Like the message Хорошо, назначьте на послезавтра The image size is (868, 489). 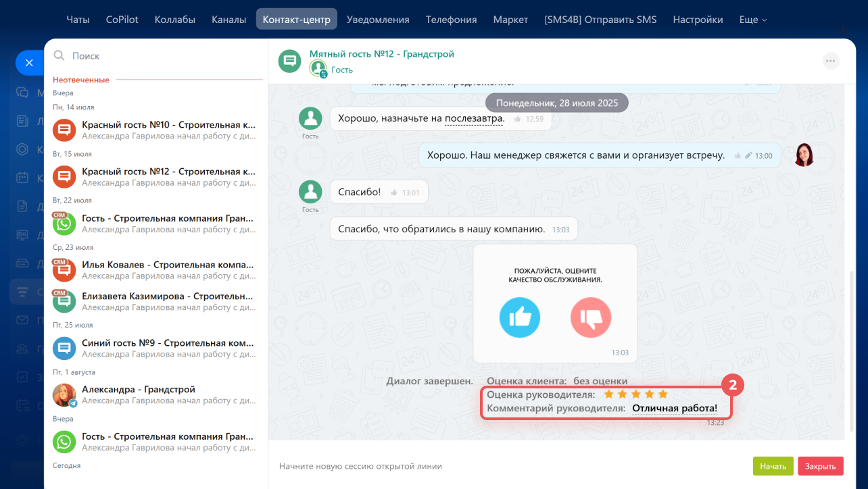517,119
